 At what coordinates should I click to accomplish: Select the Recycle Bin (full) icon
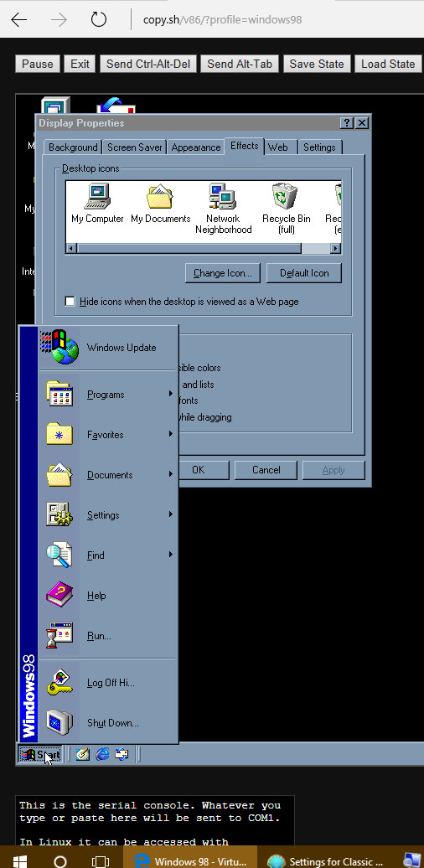[287, 209]
